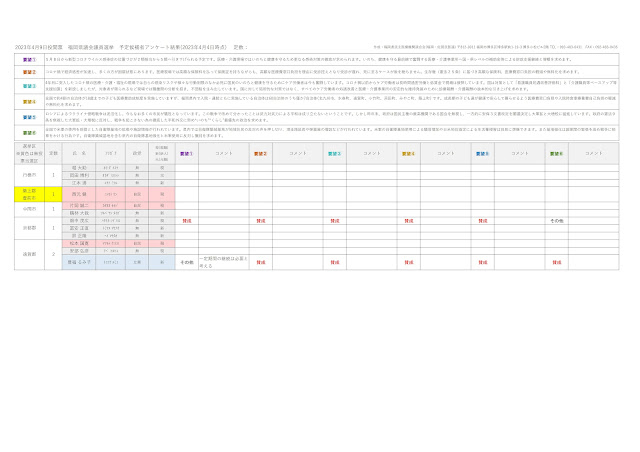
Task: Select the yellow 要望4 label in the description list
Action: point(29,102)
